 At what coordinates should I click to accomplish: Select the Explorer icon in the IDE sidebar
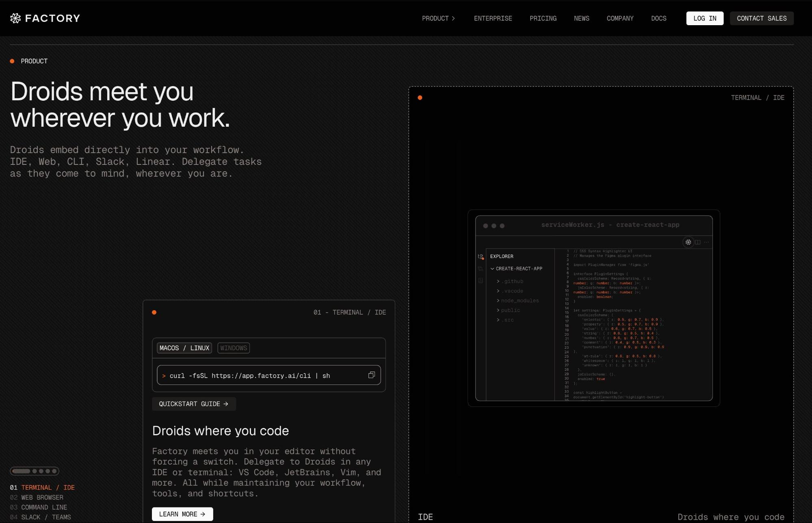481,257
